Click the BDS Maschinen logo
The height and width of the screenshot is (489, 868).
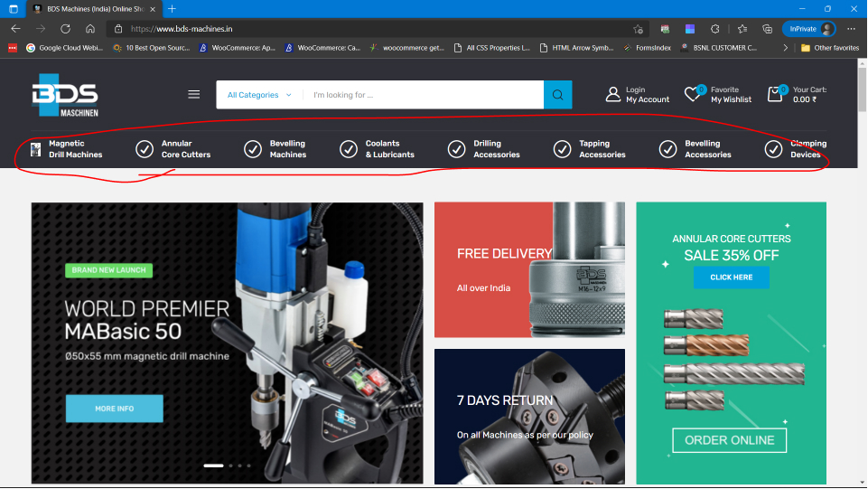click(65, 95)
